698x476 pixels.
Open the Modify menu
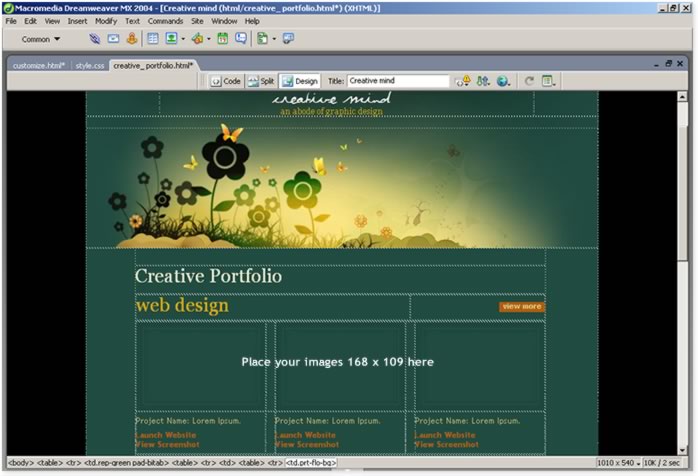tap(106, 20)
